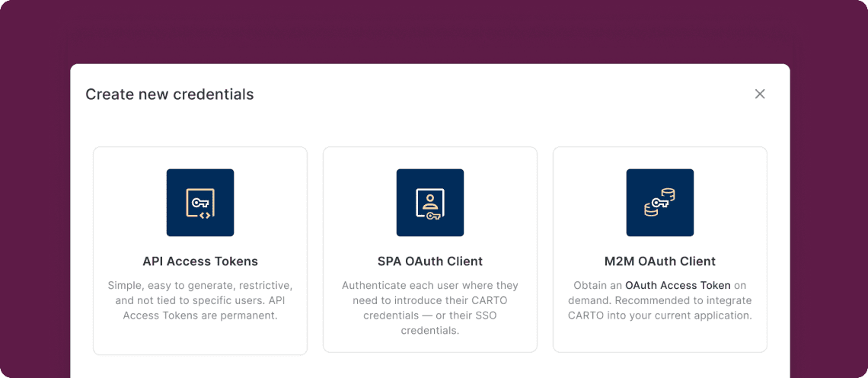Select the "M2M OAuth Client" title

[x=660, y=261]
